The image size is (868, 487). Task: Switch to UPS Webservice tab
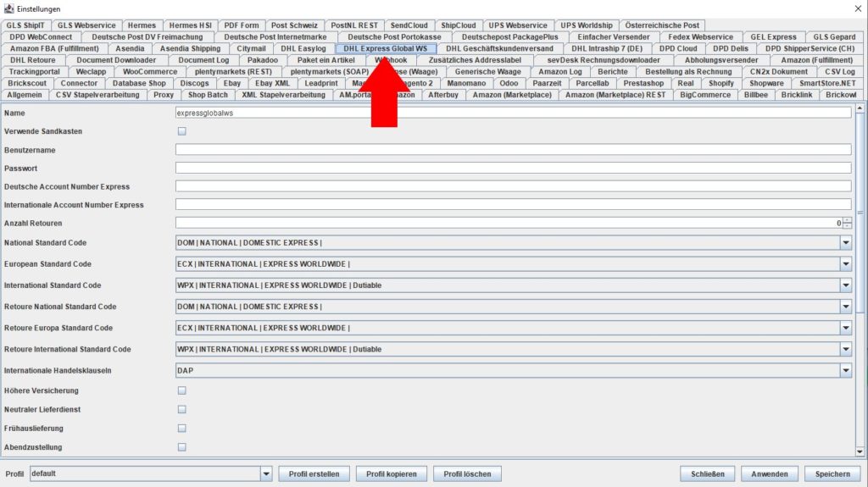point(518,25)
